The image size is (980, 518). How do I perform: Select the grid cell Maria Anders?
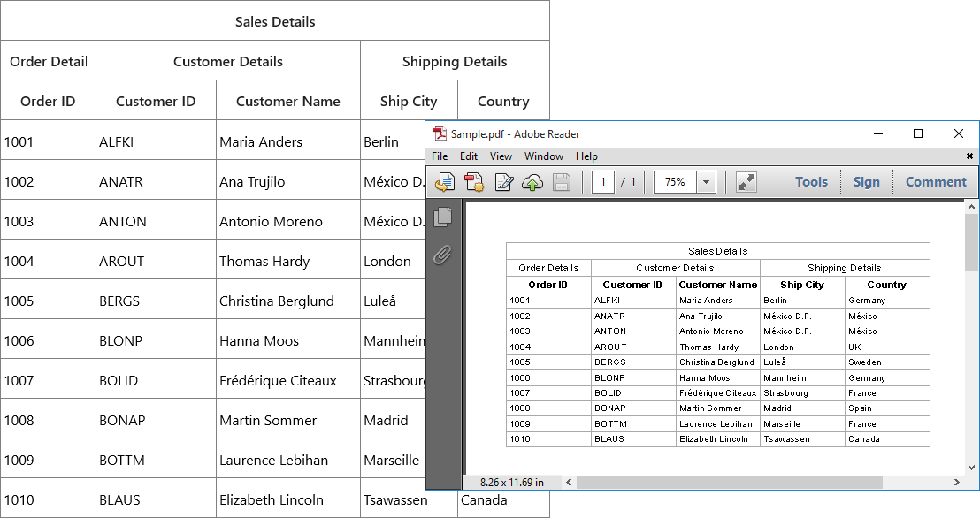point(288,141)
